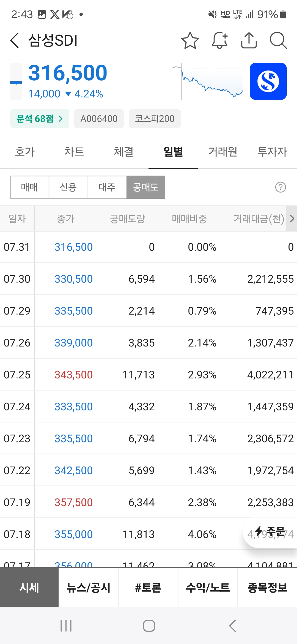Add stock to favorites with star icon
This screenshot has height=644, width=297.
(190, 40)
